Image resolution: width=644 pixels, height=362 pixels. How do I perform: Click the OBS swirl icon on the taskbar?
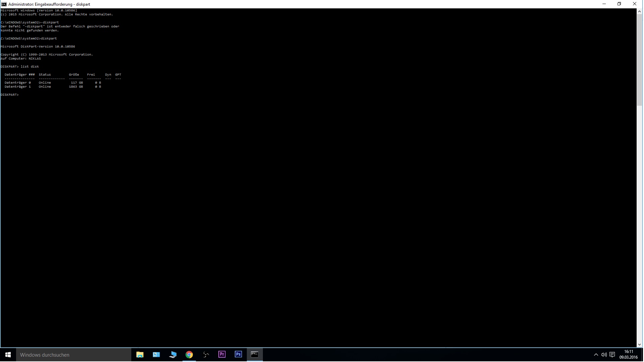click(206, 355)
